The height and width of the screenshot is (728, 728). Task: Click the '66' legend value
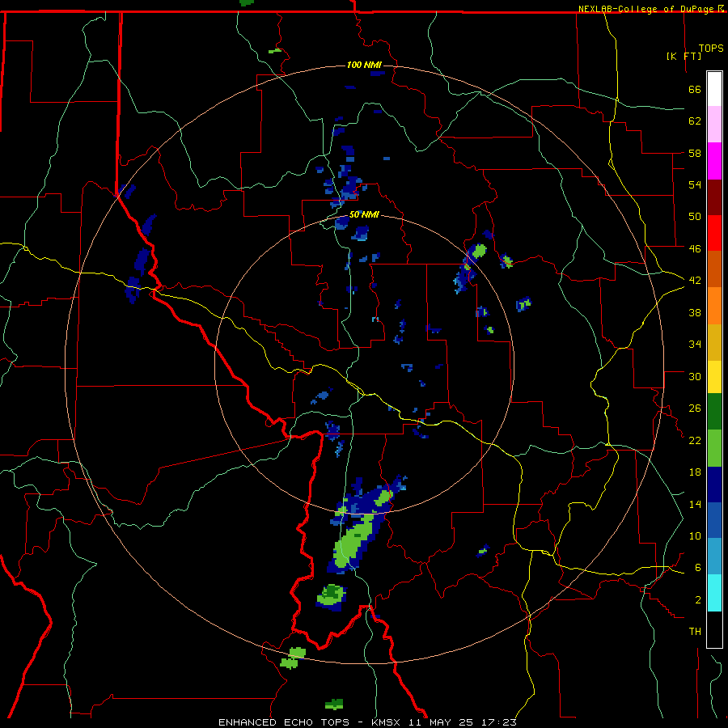695,89
